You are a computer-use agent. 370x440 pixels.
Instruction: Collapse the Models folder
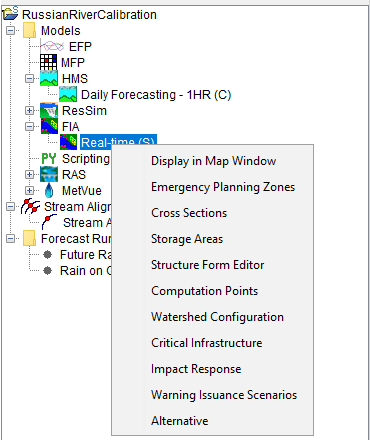tap(11, 31)
